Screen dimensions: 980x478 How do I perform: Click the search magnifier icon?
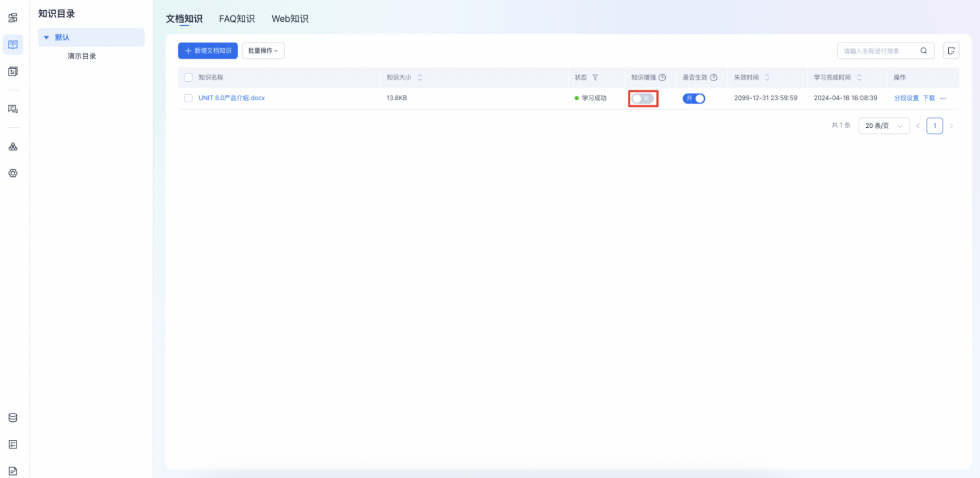coord(924,51)
